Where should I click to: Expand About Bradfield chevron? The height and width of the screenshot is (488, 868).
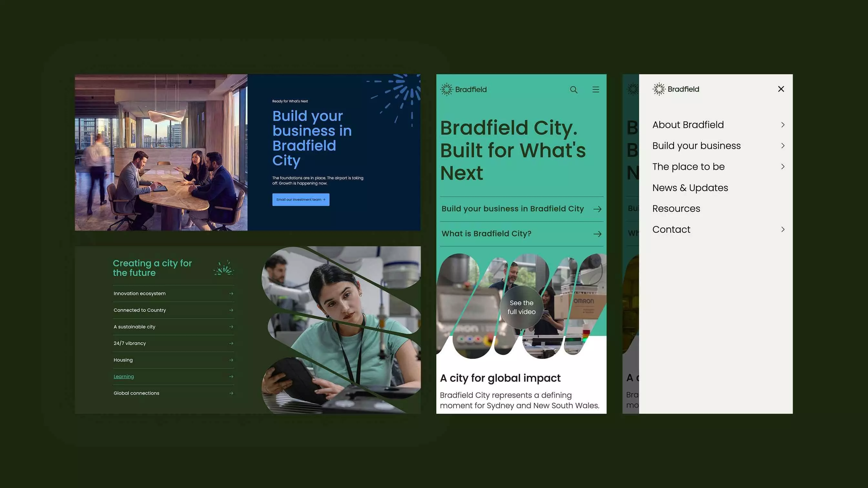[x=783, y=125]
